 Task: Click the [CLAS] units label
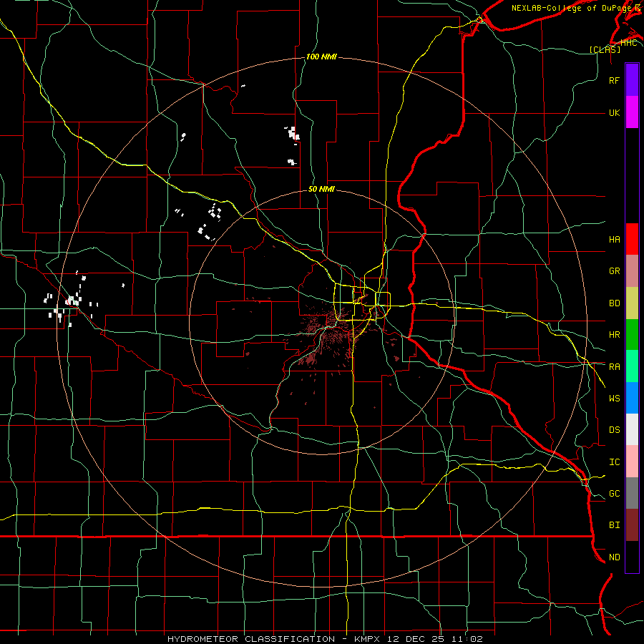tap(605, 50)
